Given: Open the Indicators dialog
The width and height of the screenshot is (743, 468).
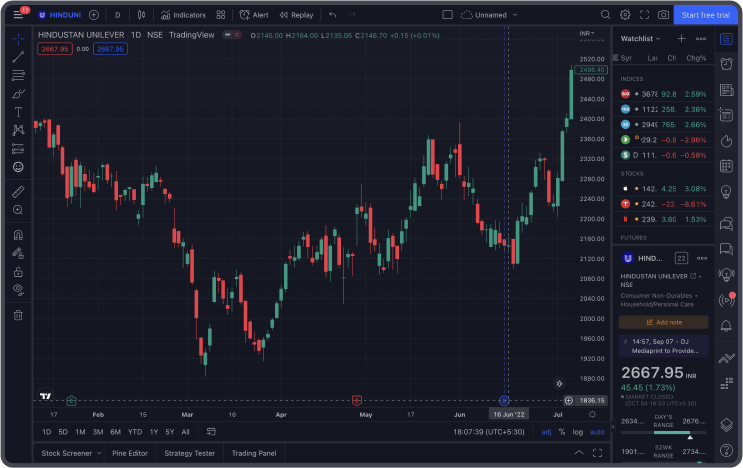Looking at the screenshot, I should pos(183,15).
